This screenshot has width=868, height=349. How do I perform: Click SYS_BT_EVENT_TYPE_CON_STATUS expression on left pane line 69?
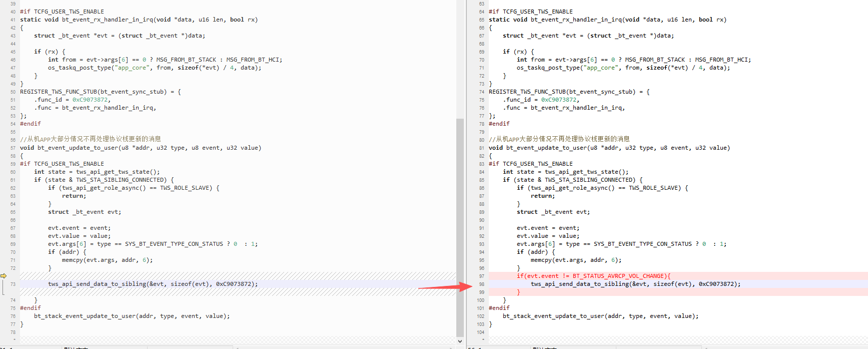(153, 244)
